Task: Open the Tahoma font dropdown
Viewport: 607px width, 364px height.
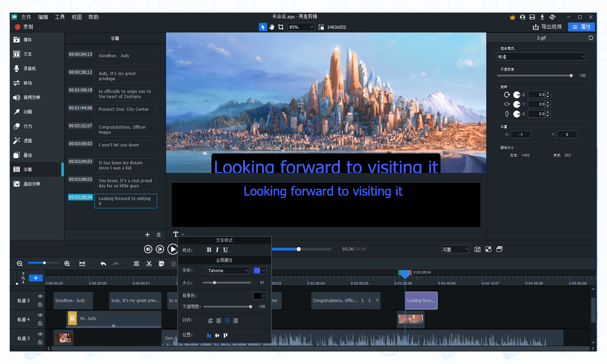Action: 228,271
